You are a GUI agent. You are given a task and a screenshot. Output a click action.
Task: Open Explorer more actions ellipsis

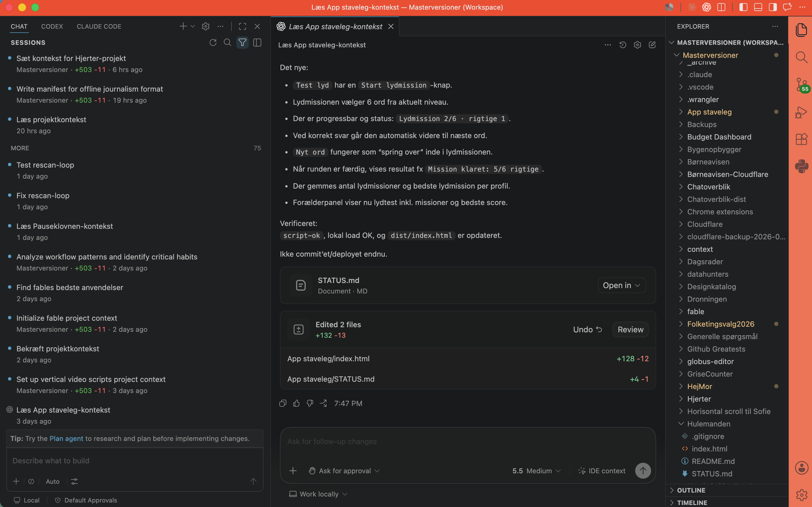point(775,26)
